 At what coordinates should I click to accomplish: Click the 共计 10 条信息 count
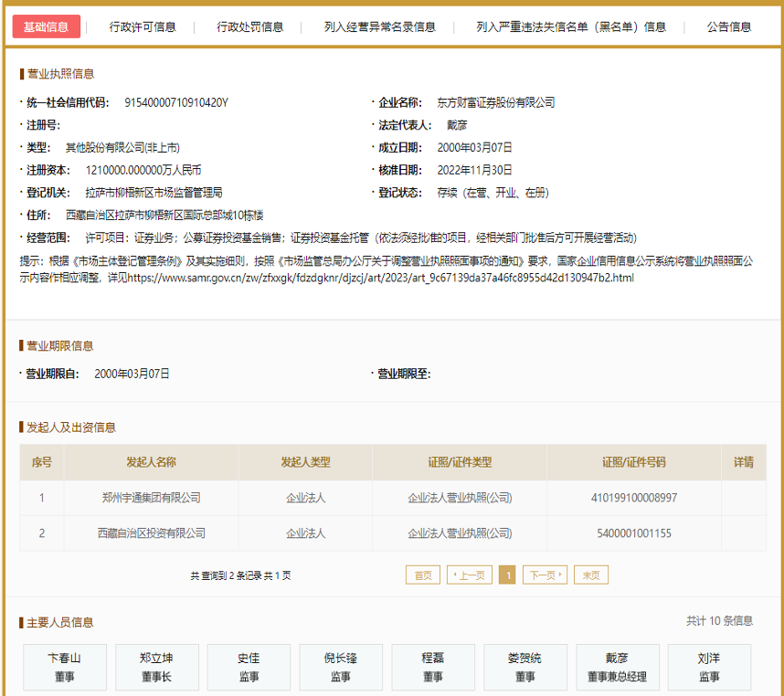(719, 621)
